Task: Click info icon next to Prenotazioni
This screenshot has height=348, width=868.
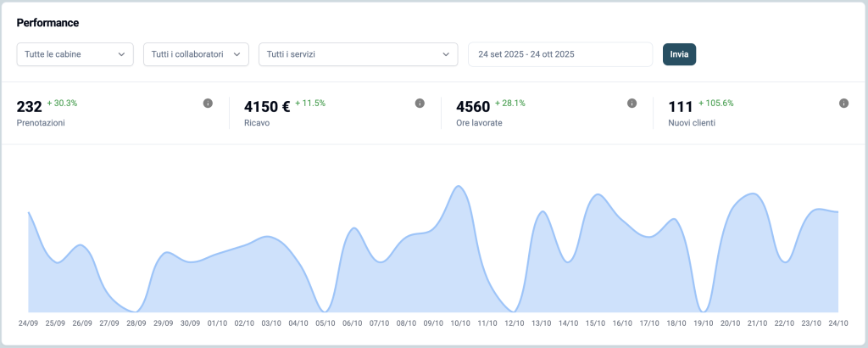Action: pos(208,104)
